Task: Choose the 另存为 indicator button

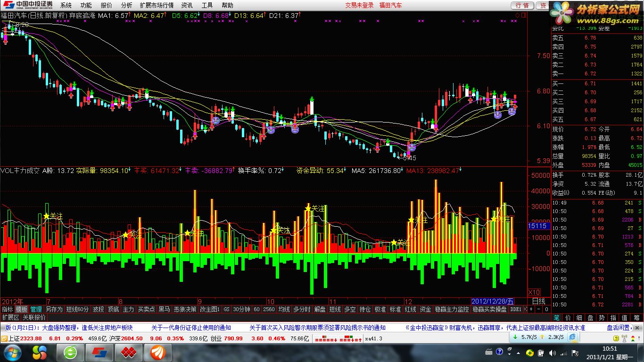Action: coord(54,309)
